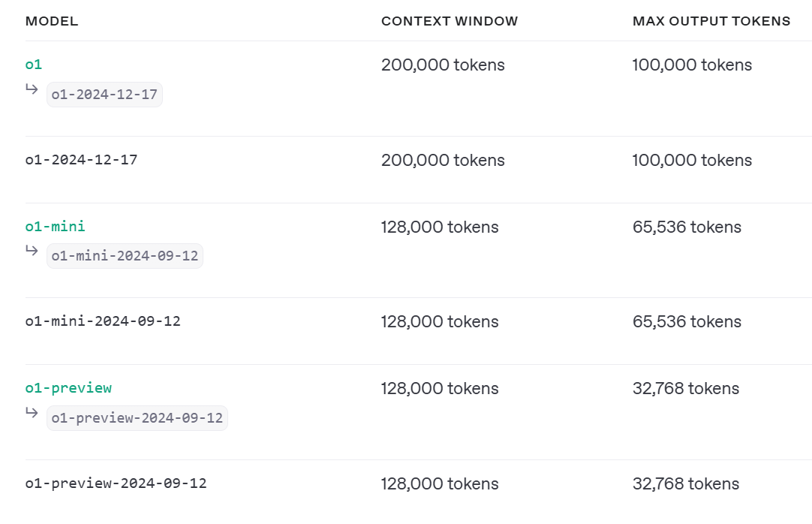
Task: Select the plain o1-mini-2024-09-12 row name
Action: [103, 321]
